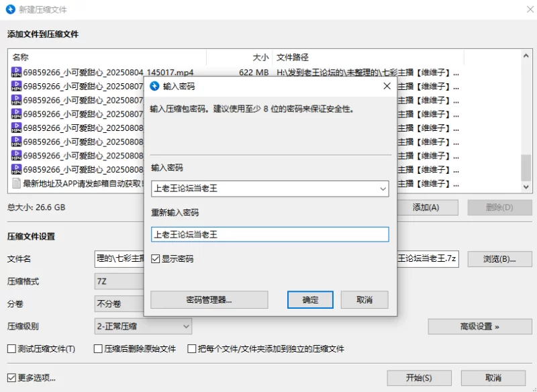Click the app icon in 输入密码 dialog title
The width and height of the screenshot is (537, 392).
(x=155, y=86)
